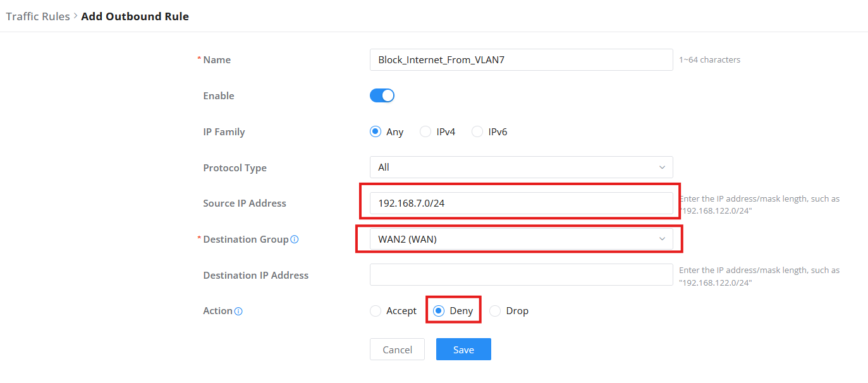The width and height of the screenshot is (868, 383).
Task: Click the Destination Group info icon
Action: tap(295, 240)
